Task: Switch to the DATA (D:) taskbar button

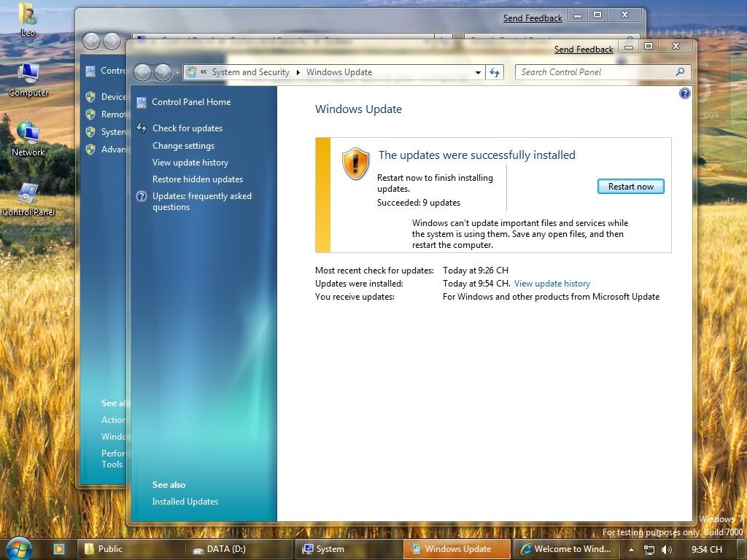Action: pos(239,549)
